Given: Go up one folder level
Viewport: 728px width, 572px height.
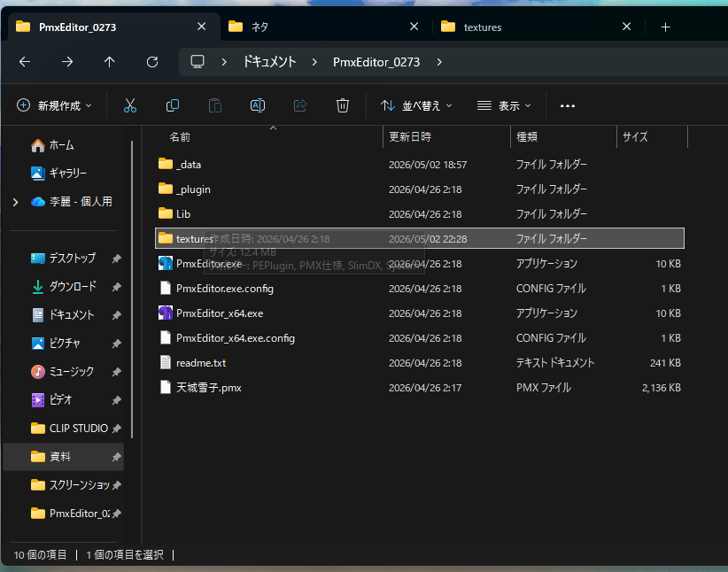Looking at the screenshot, I should tap(110, 62).
